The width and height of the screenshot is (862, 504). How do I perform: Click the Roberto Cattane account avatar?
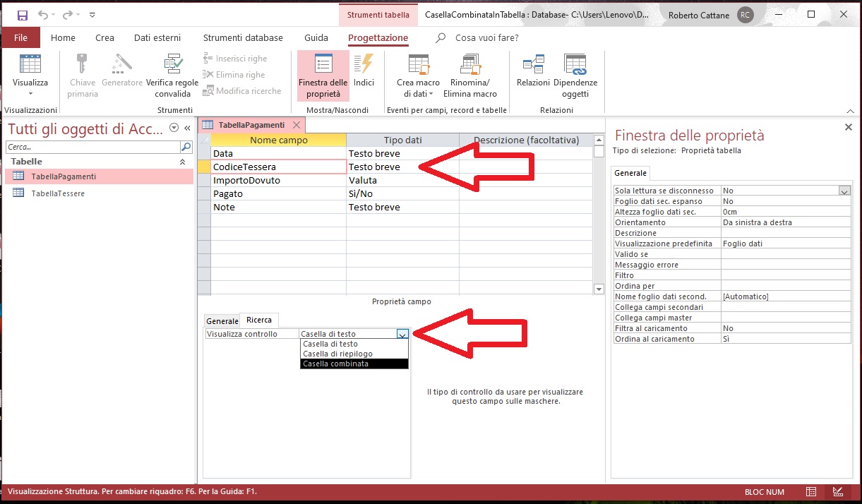tap(745, 15)
